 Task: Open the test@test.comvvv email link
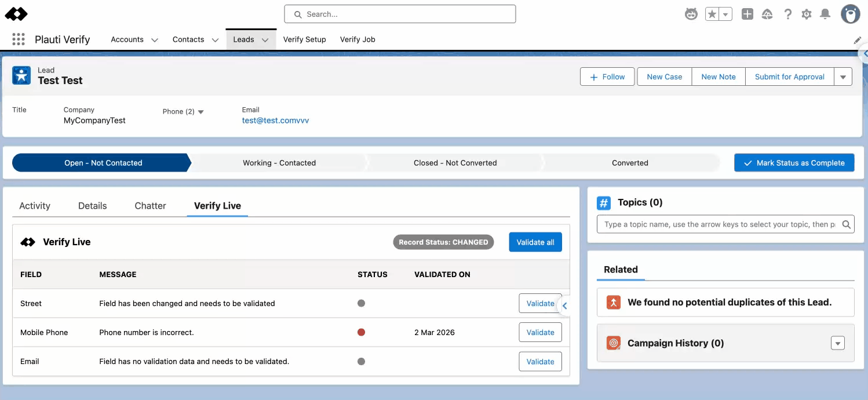click(x=275, y=121)
